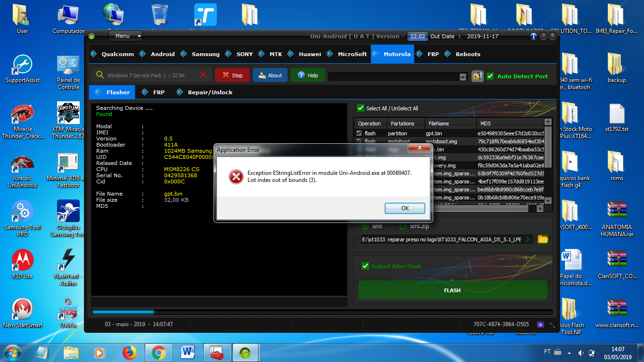Open the xt1792.txt file icon

coord(617,117)
